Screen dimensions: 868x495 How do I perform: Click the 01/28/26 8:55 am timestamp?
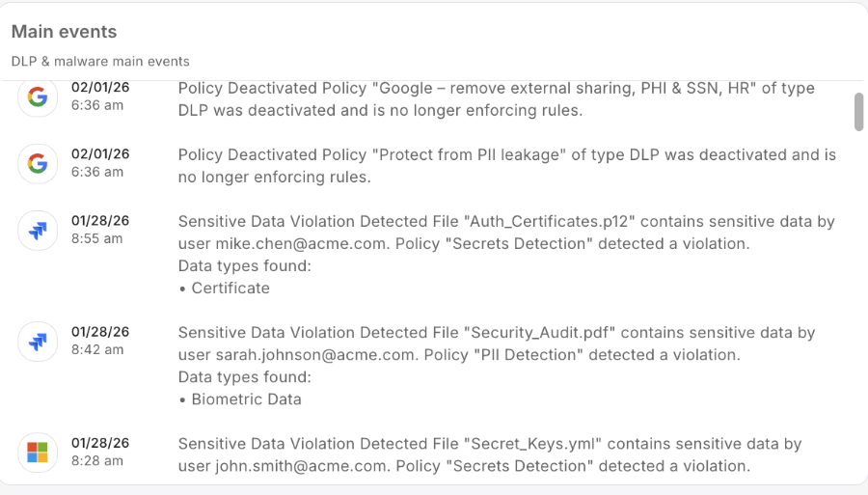(x=99, y=230)
